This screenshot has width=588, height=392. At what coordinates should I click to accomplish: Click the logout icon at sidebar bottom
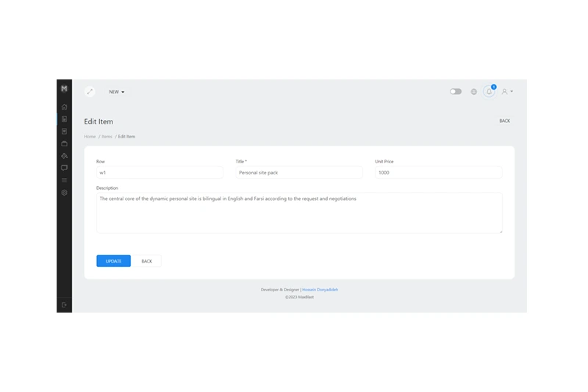tap(64, 304)
